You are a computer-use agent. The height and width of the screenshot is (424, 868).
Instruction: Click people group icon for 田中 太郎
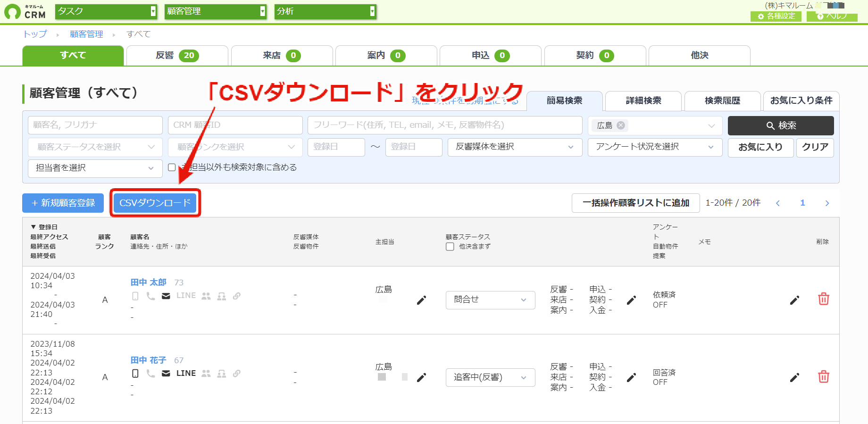tap(206, 296)
